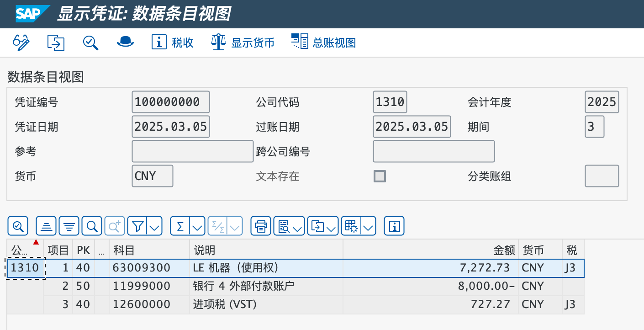This screenshot has height=330, width=644.
Task: Select the 参考 input field
Action: click(192, 151)
